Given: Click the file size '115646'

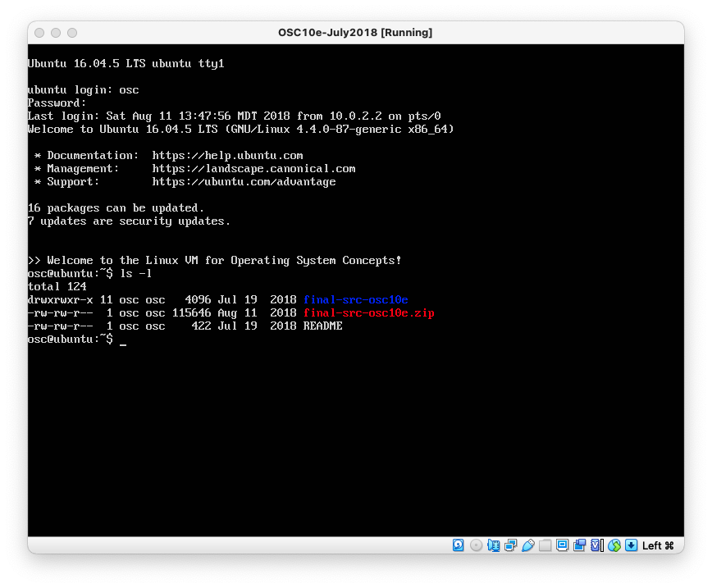Looking at the screenshot, I should tap(192, 312).
